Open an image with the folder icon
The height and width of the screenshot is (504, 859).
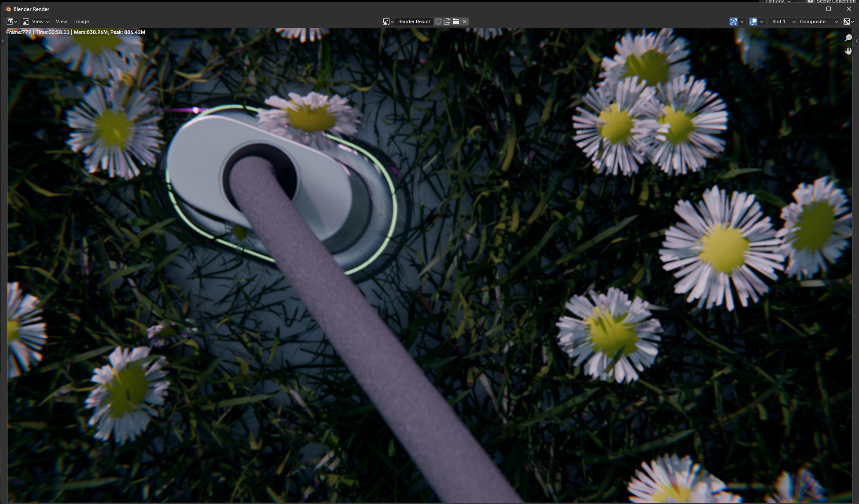(456, 22)
